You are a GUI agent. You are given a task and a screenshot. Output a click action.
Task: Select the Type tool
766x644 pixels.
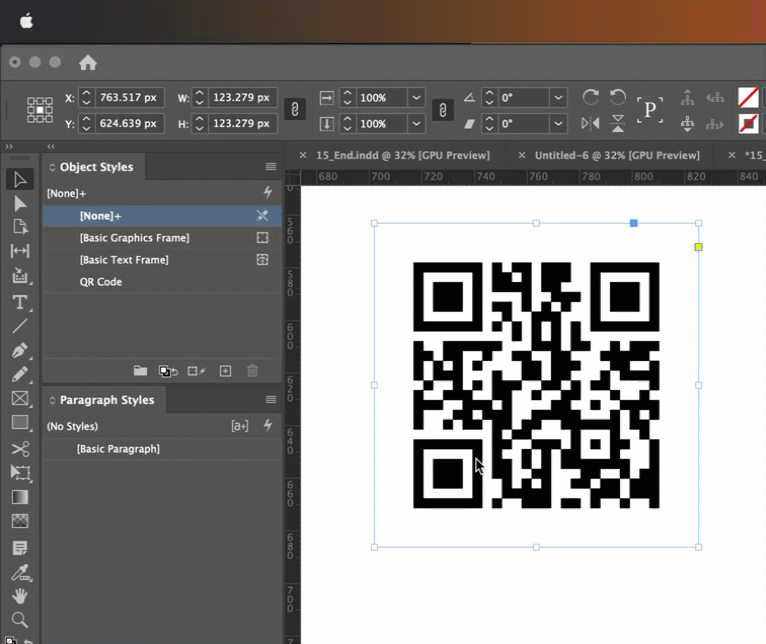(20, 302)
